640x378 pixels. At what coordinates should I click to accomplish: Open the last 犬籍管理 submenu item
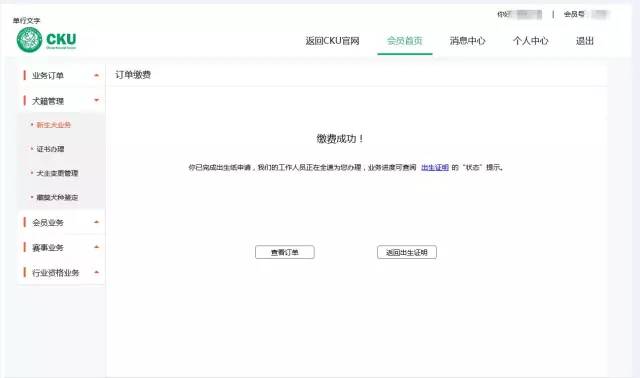pyautogui.click(x=57, y=197)
